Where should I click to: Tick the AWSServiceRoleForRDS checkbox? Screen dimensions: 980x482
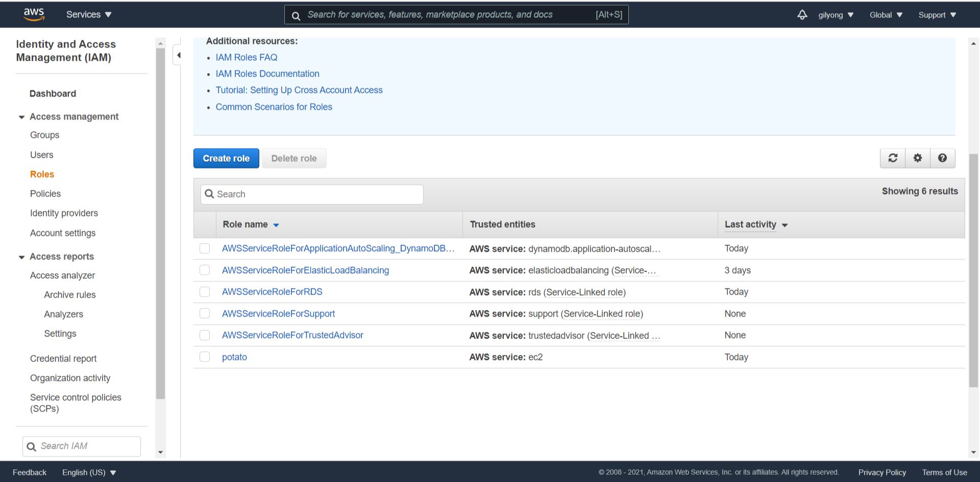coord(205,292)
